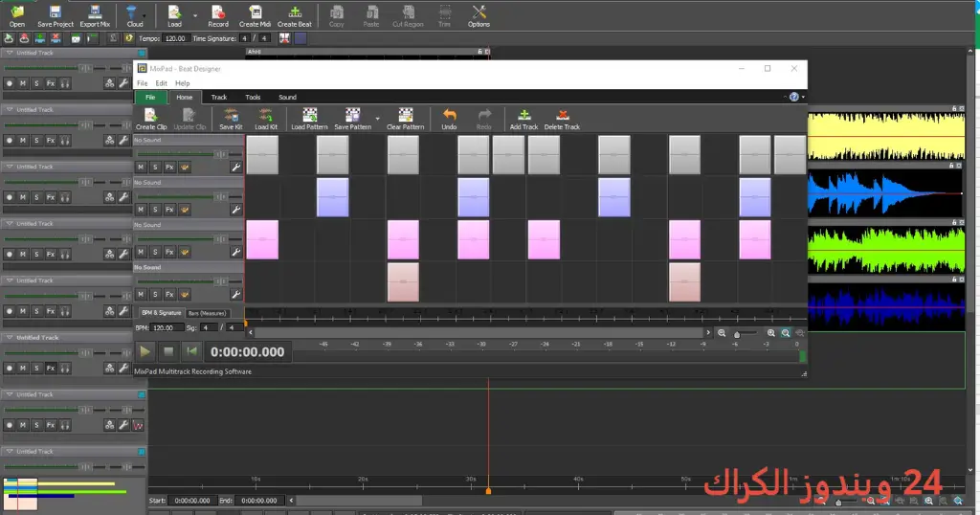980x515 pixels.
Task: Click Save Project in the main toolbar
Action: point(55,16)
